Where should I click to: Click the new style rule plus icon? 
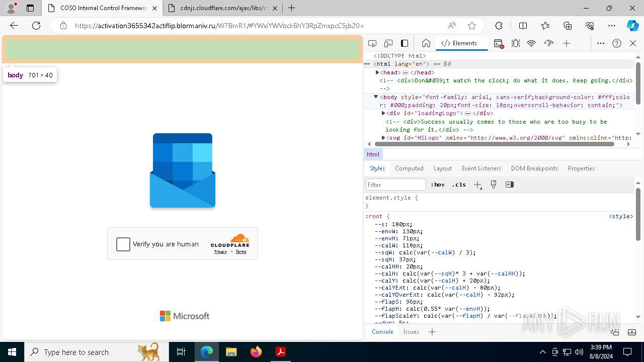click(x=477, y=185)
